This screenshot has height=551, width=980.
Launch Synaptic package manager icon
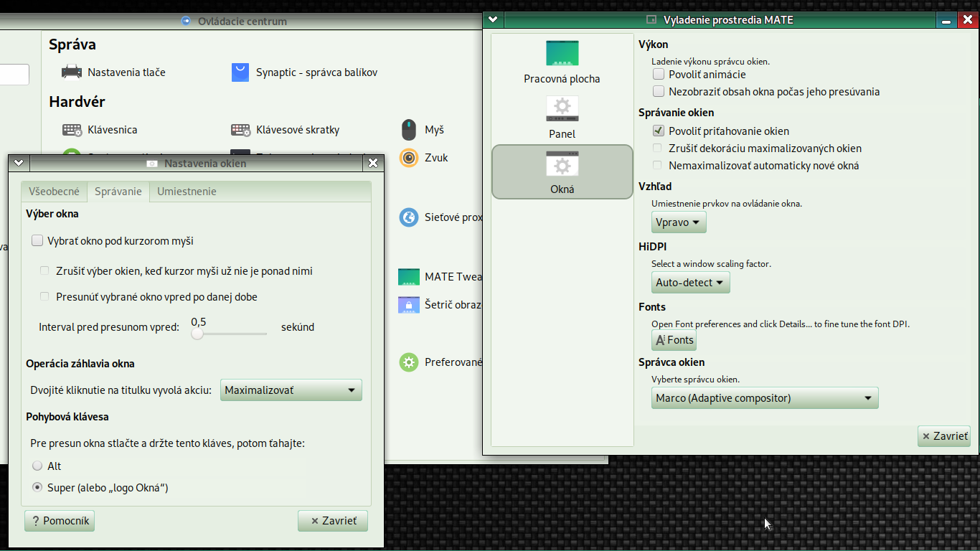click(x=240, y=72)
